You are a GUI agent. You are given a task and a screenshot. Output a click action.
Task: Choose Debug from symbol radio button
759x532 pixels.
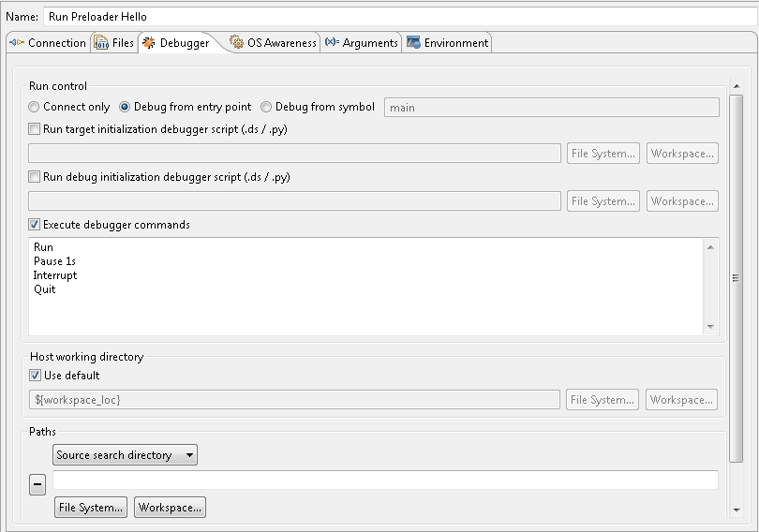(266, 107)
